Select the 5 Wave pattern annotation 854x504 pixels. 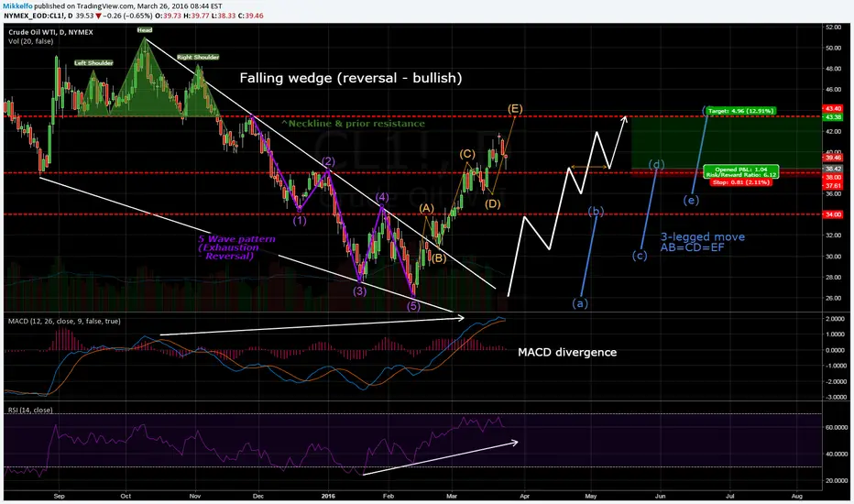237,247
